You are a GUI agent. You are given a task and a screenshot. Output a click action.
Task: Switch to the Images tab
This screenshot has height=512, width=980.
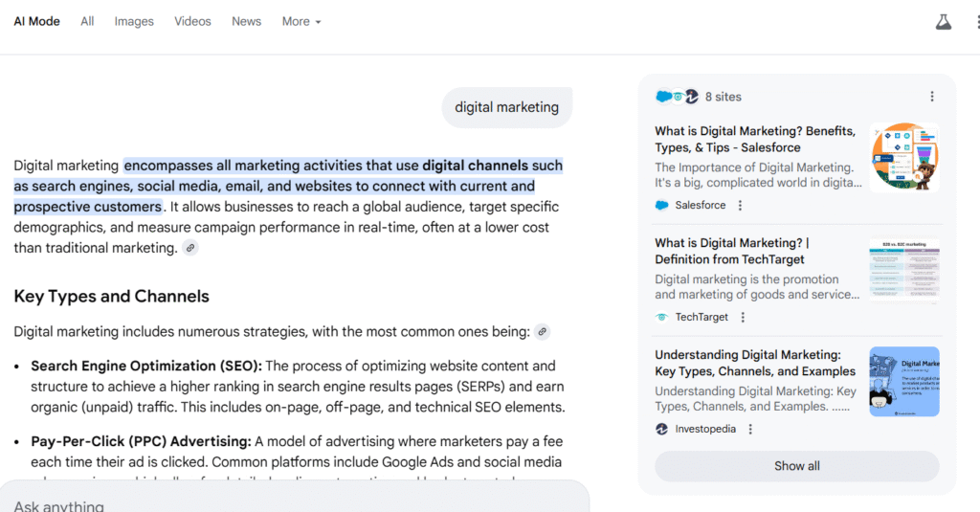coord(134,21)
